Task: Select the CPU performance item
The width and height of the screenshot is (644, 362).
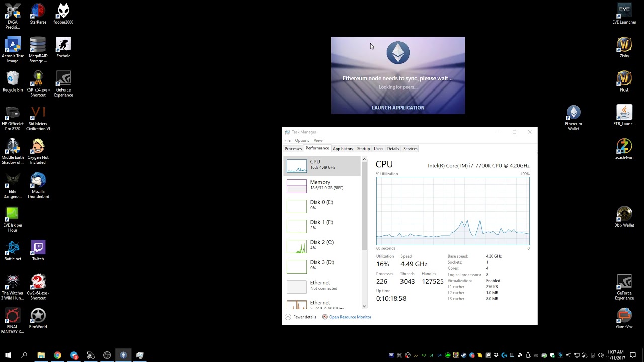Action: [322, 165]
